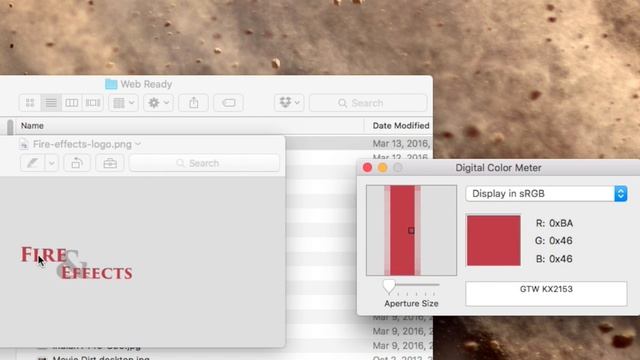This screenshot has width=640, height=360.
Task: Click the Preview window Search field
Action: pyautogui.click(x=204, y=163)
